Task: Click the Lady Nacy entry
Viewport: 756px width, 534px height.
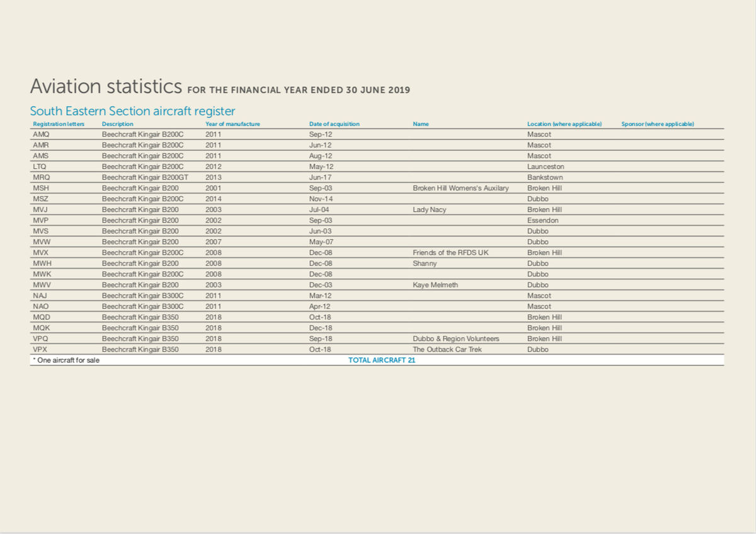Action: [x=430, y=209]
